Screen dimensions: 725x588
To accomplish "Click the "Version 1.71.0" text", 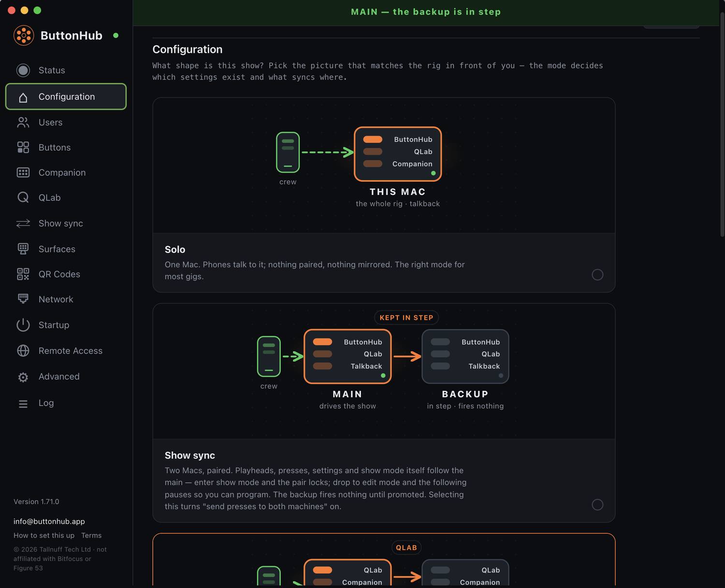I will 36,501.
